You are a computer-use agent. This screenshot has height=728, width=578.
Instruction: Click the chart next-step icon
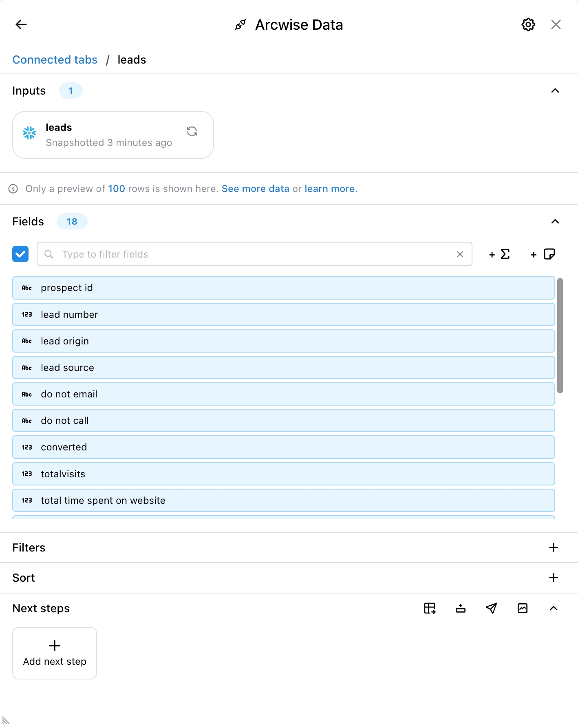[523, 608]
